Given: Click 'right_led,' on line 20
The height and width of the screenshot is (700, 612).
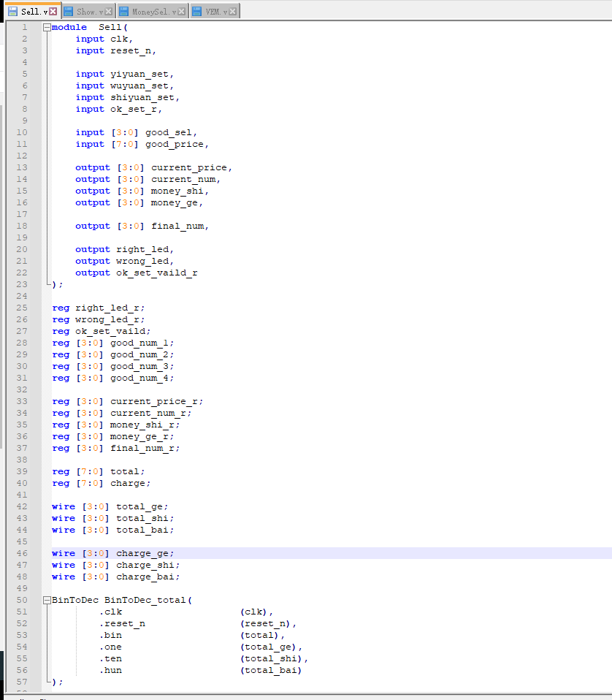Looking at the screenshot, I should 145,250.
